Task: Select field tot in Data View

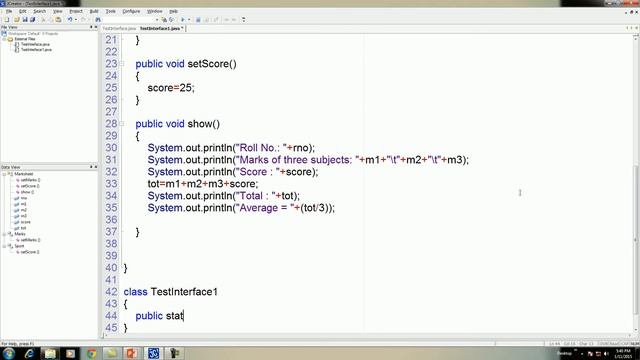Action: (x=23, y=228)
